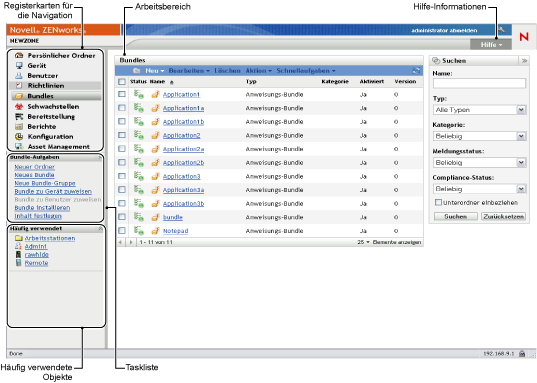Open the Neu menu
Screen dimensions: 537x383
pos(154,71)
